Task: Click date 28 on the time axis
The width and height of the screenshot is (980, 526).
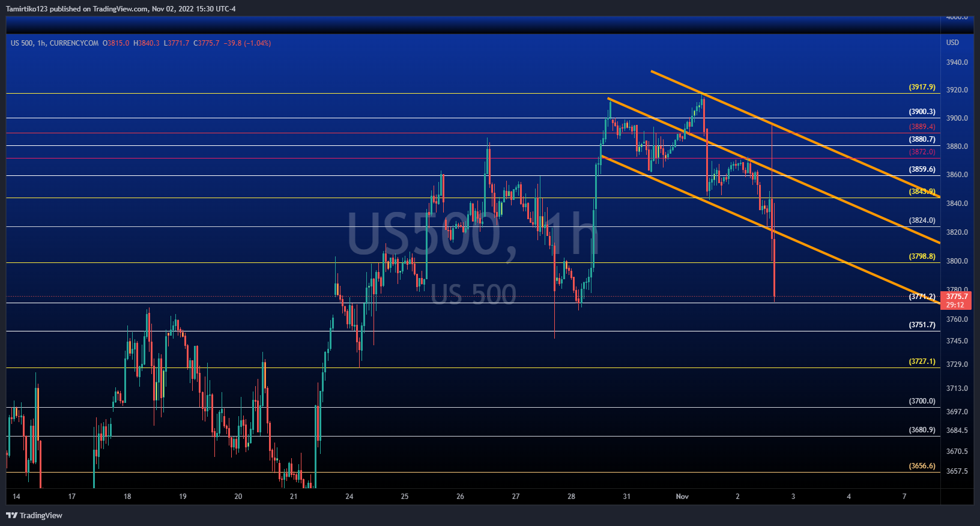Action: (571, 497)
